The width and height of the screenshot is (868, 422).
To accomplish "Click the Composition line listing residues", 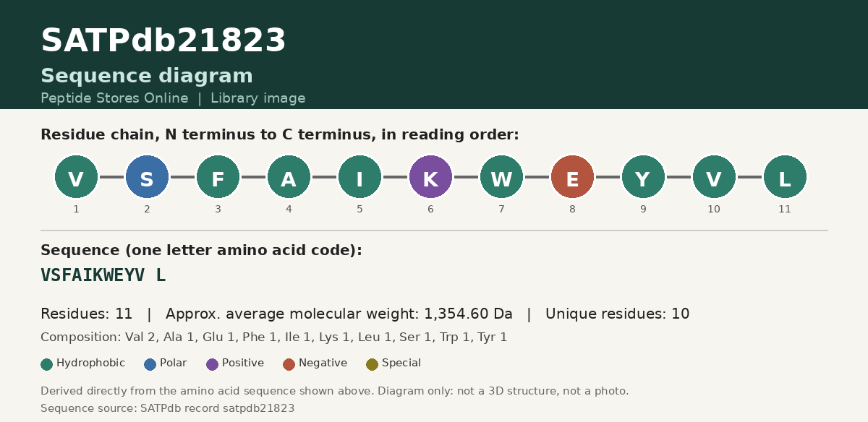I will pos(274,337).
